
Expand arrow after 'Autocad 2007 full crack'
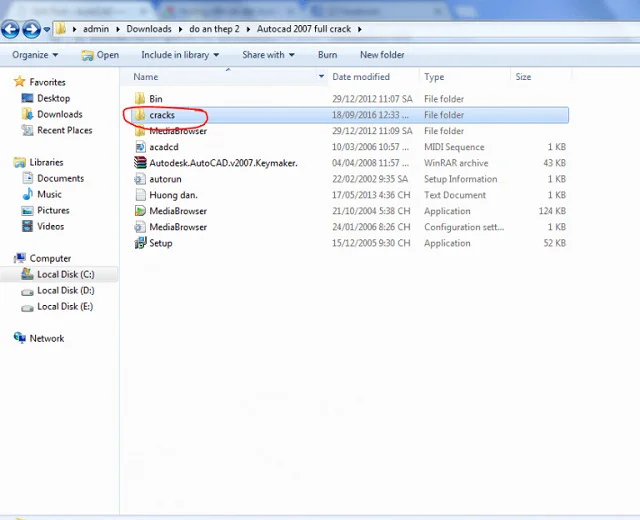[x=360, y=29]
